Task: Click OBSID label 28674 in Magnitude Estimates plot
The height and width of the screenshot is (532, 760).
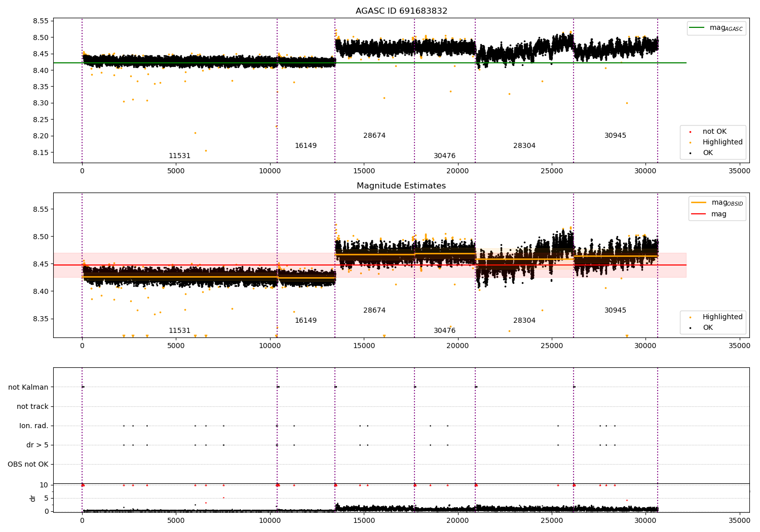Action: tap(374, 310)
